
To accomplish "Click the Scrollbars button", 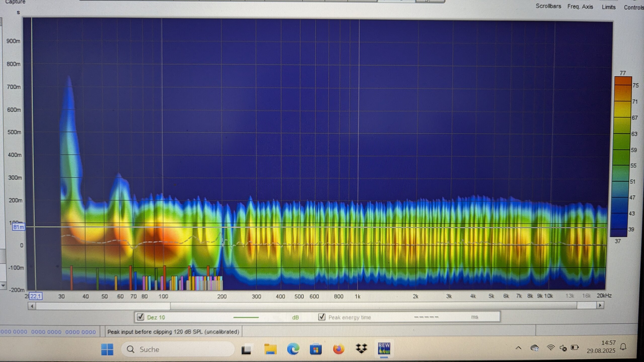I will [x=548, y=6].
